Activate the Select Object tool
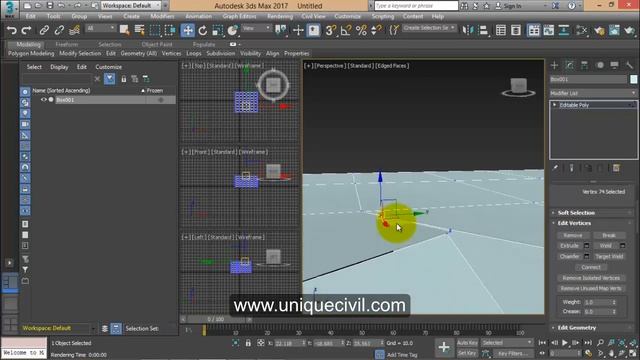This screenshot has height=360, width=640. [124, 30]
